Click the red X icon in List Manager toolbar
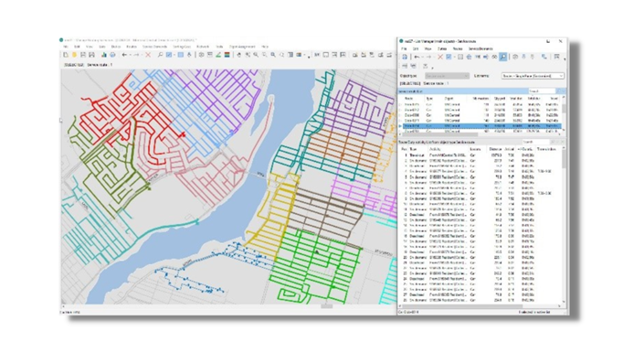The height and width of the screenshot is (363, 644). 440,57
